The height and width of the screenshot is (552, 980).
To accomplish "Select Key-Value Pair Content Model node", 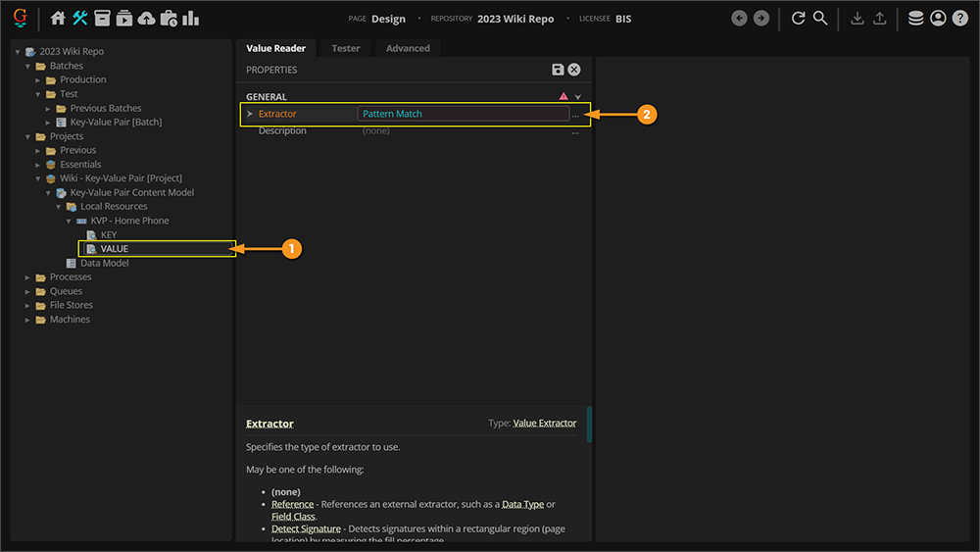I will pos(132,192).
